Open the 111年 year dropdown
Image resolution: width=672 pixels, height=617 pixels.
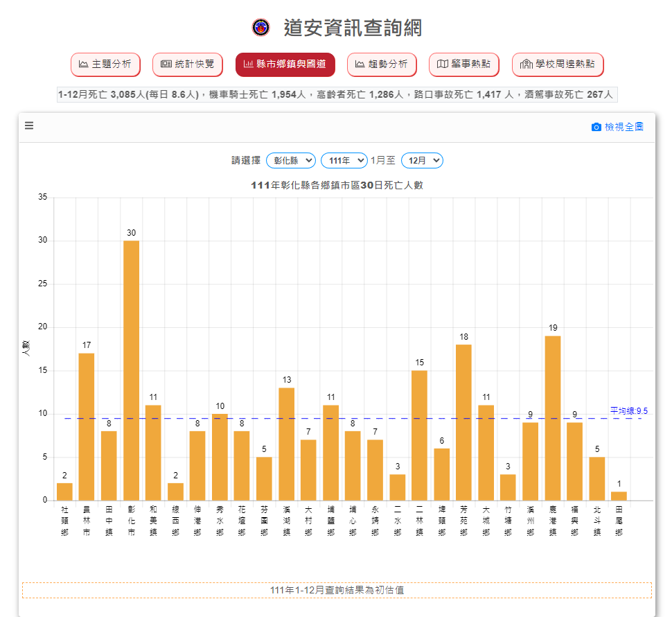click(x=344, y=160)
